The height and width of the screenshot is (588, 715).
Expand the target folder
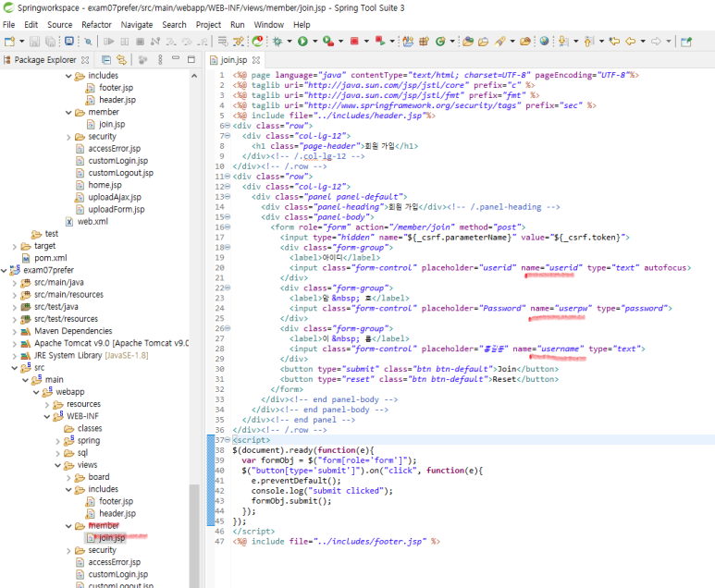pos(15,246)
